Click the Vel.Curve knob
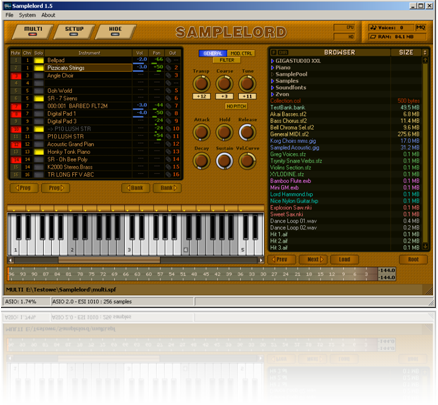The image size is (438, 405). [247, 161]
